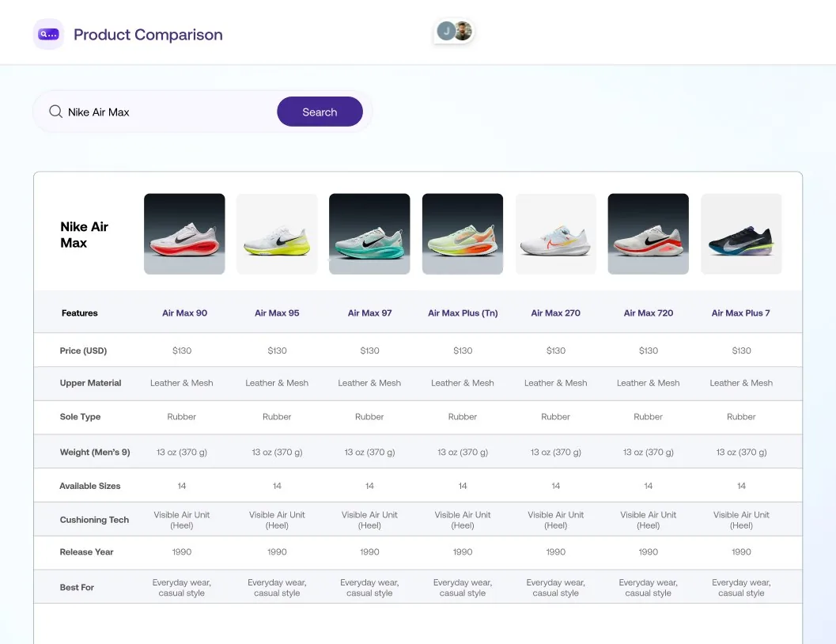836x644 pixels.
Task: Select the 'Sole Type' row label
Action: pos(80,416)
